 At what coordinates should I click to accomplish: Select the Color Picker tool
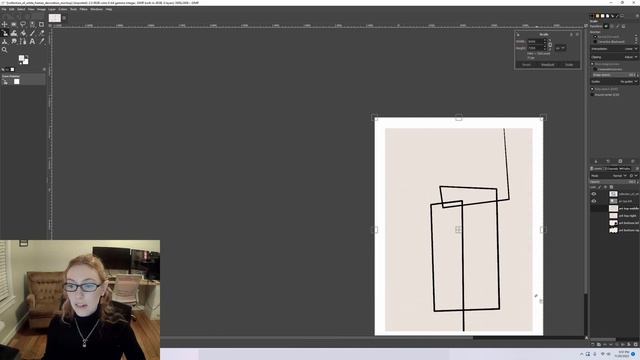(41, 42)
